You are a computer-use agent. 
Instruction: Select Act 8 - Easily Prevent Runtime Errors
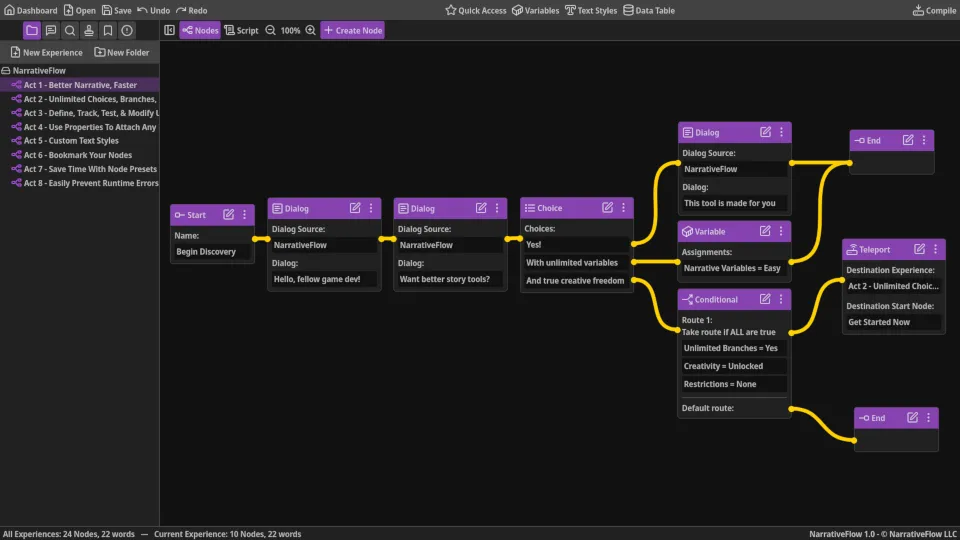[80, 183]
